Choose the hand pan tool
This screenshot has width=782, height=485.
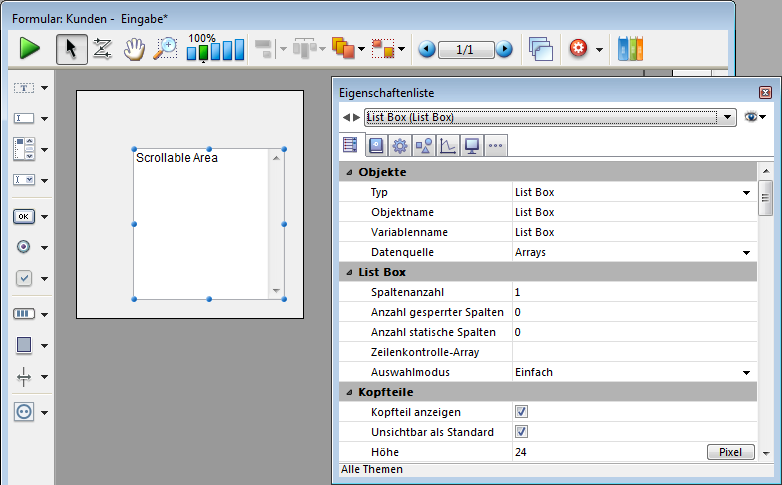[134, 48]
